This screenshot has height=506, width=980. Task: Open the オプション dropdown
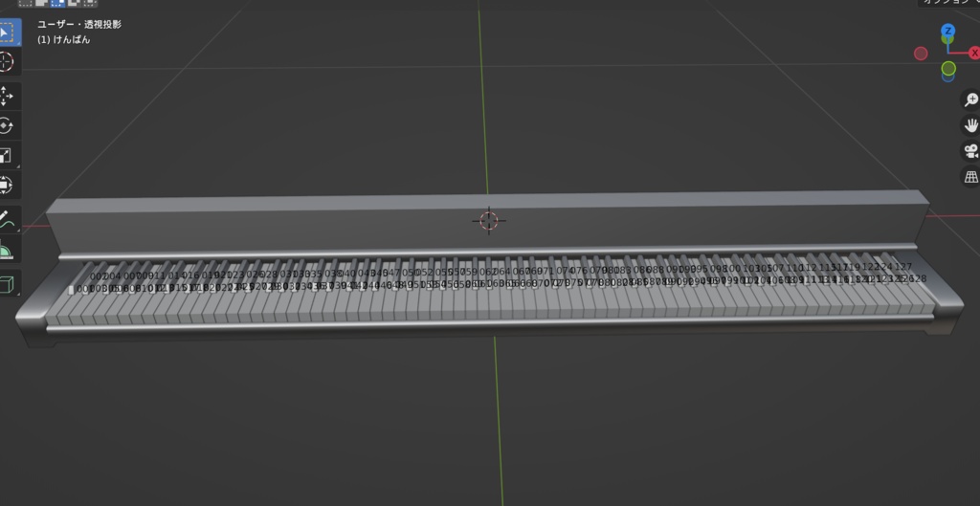(x=949, y=3)
